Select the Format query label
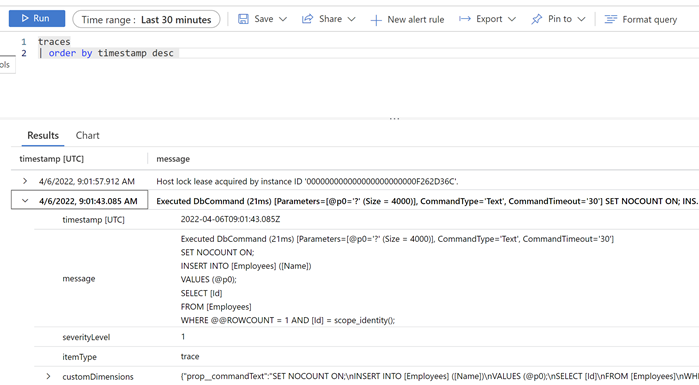This screenshot has width=699, height=385. point(650,20)
